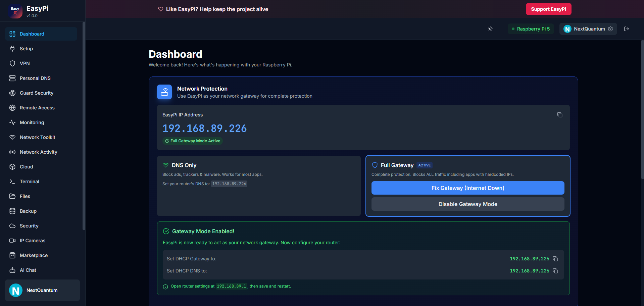Go to the VPN section
Image resolution: width=644 pixels, height=306 pixels.
(41, 63)
